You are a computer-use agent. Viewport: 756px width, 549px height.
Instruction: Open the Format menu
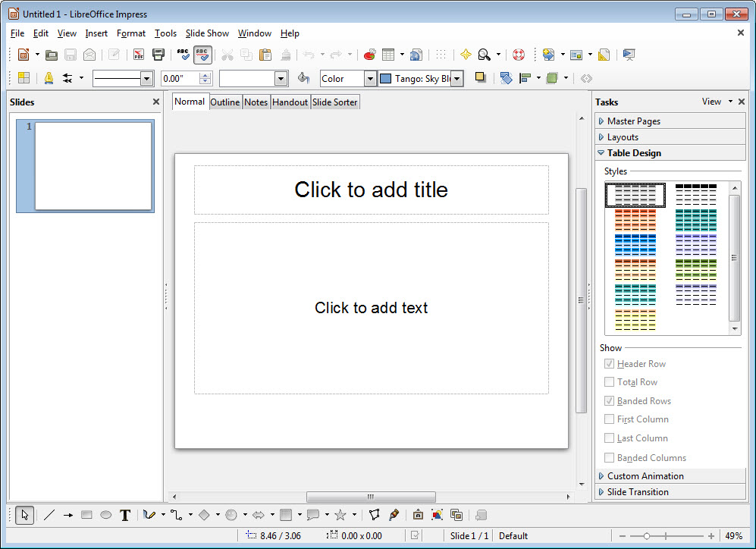click(x=130, y=33)
